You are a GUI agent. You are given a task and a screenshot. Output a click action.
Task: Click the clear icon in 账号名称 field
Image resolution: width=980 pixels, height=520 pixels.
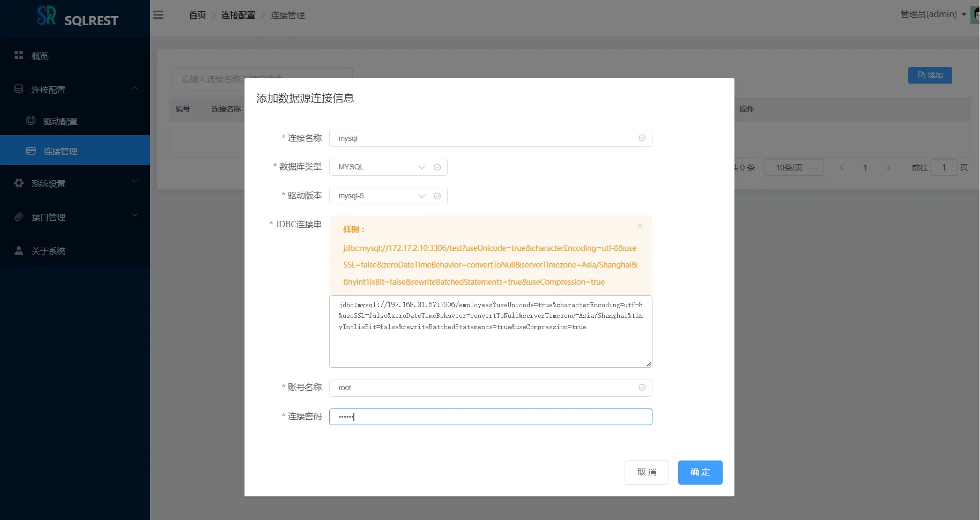coord(642,388)
